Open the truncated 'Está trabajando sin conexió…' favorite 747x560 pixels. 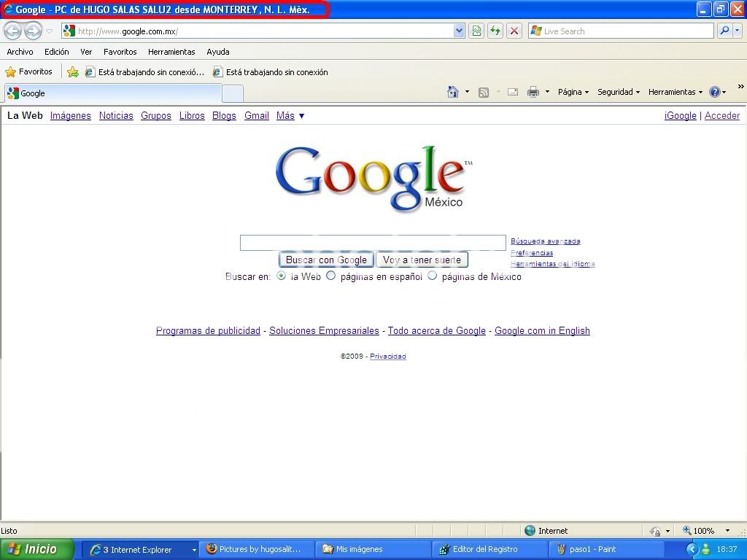pos(144,72)
